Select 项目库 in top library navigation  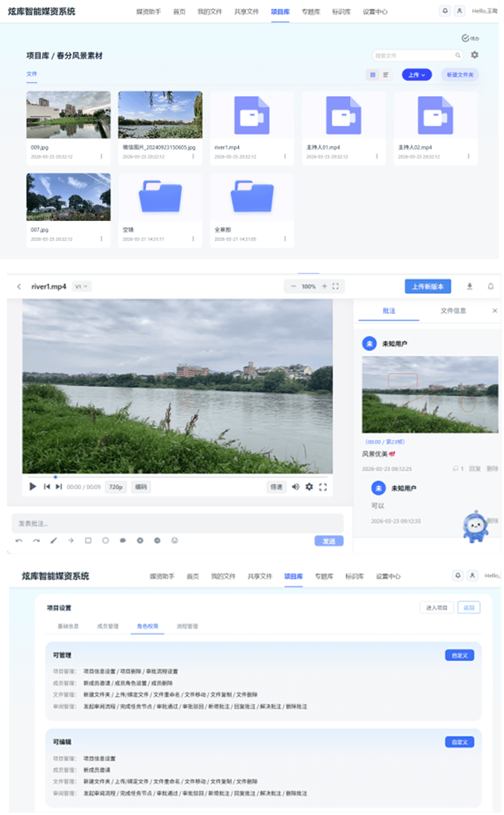coord(280,11)
